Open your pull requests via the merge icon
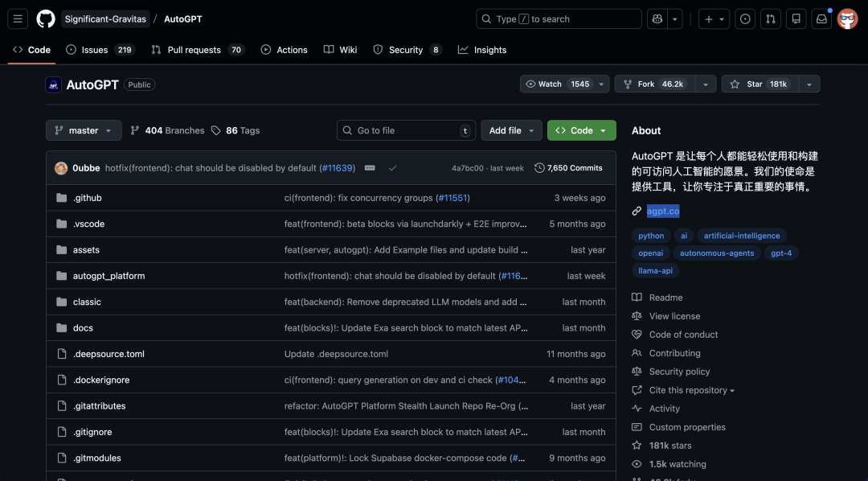The image size is (868, 481). tap(771, 18)
